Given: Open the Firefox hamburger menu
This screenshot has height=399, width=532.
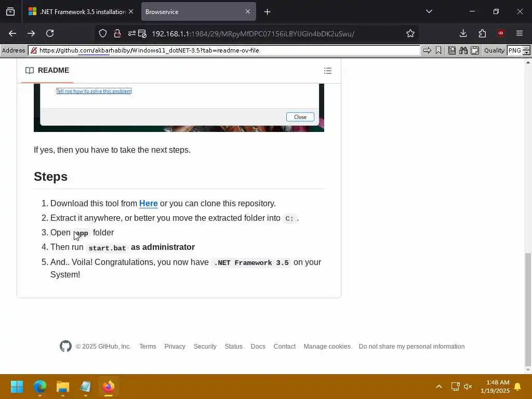Looking at the screenshot, I should (x=520, y=33).
